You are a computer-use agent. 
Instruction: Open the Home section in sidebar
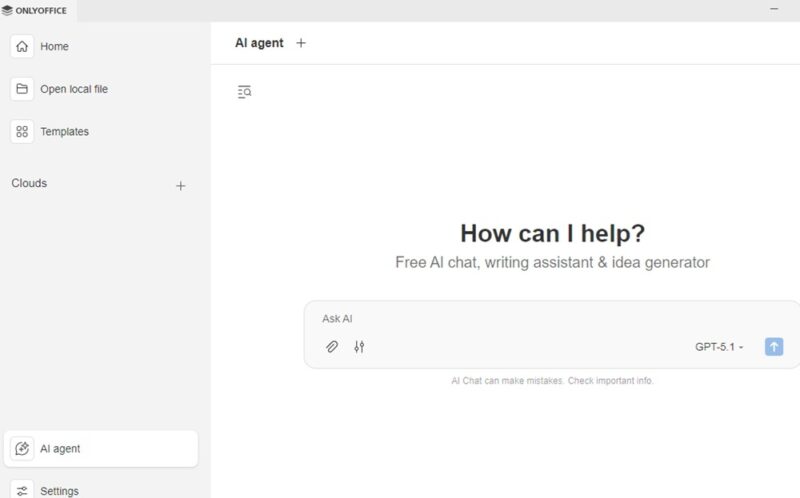(101, 46)
